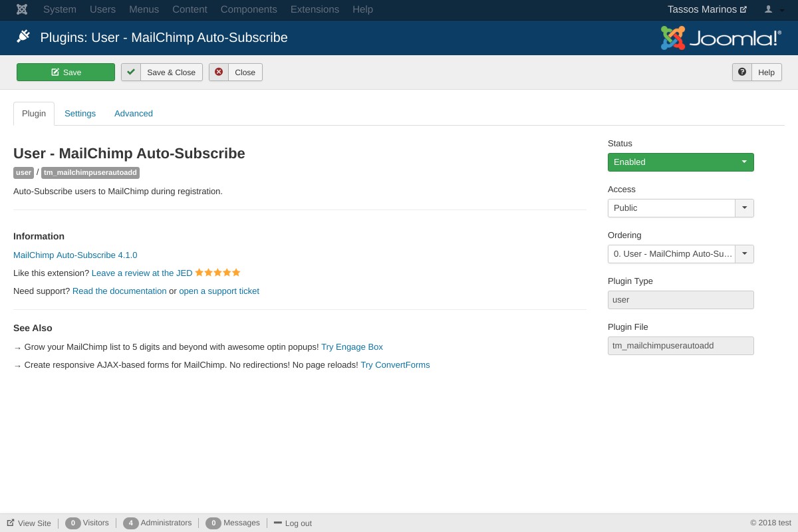Screen dimensions: 798x532
Task: Click Try ConvertForms link
Action: click(x=395, y=364)
